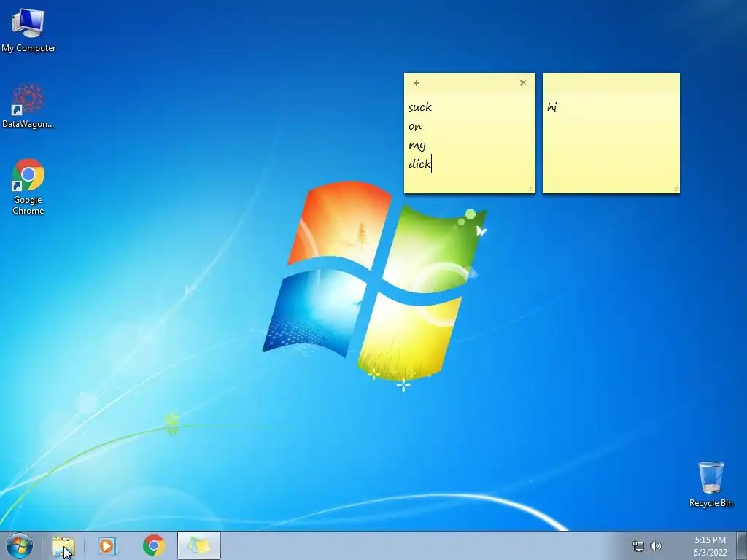This screenshot has width=747, height=560.
Task: Open the My Computer desktop icon
Action: coord(28,29)
